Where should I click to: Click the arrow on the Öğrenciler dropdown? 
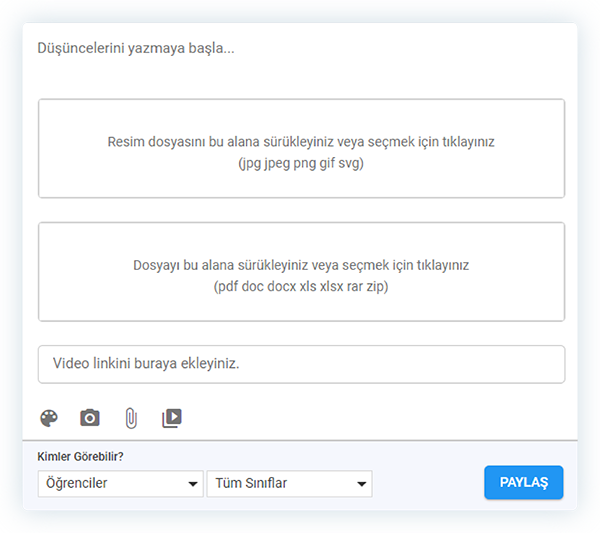[193, 485]
